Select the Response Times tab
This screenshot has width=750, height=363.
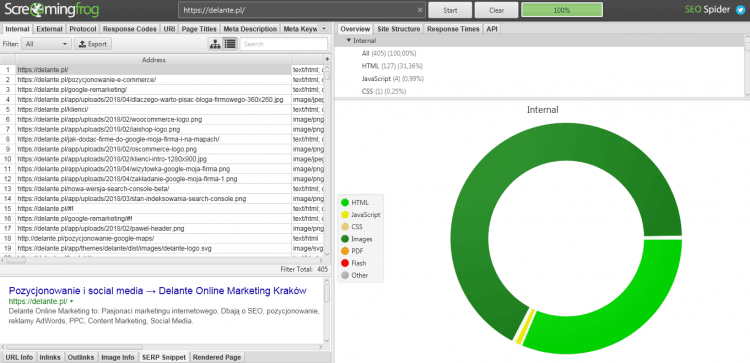453,29
